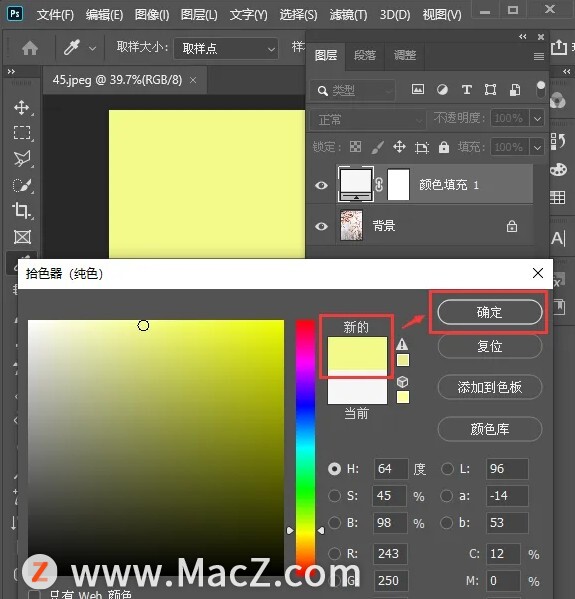Filter layers by pixel layer icon
This screenshot has width=575, height=599.
coord(418,90)
